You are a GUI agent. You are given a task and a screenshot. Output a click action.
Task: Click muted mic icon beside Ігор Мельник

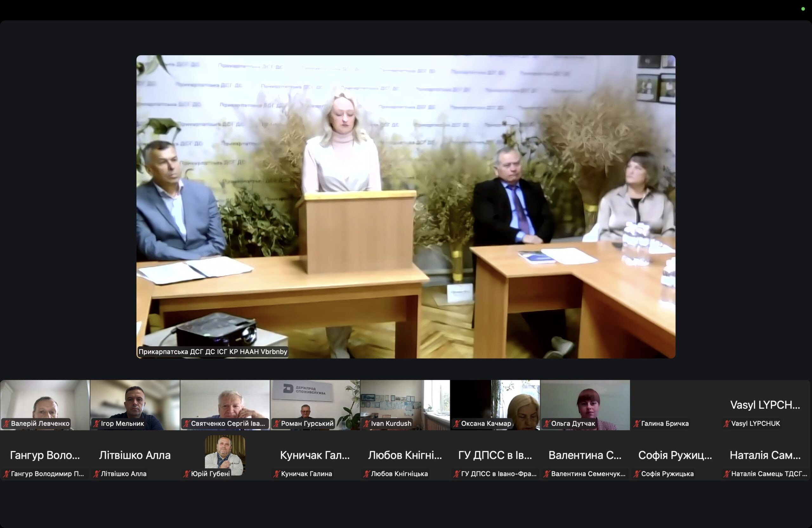coord(96,424)
